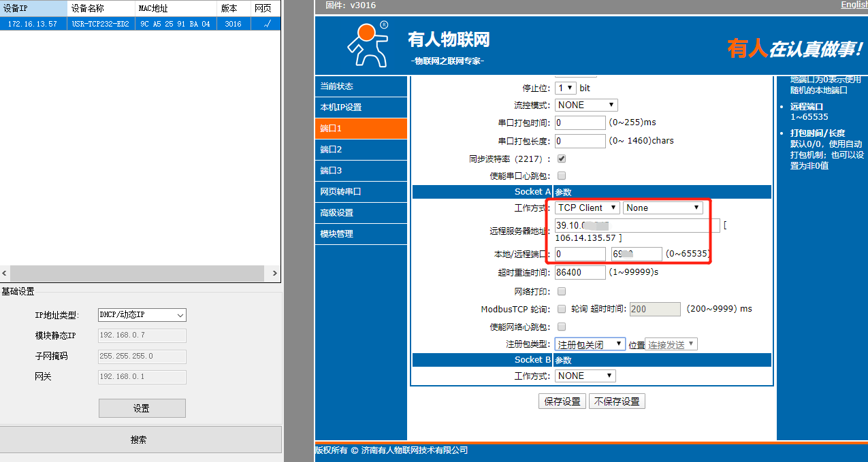Open the Socket A TCP Client mode dropdown

point(587,208)
